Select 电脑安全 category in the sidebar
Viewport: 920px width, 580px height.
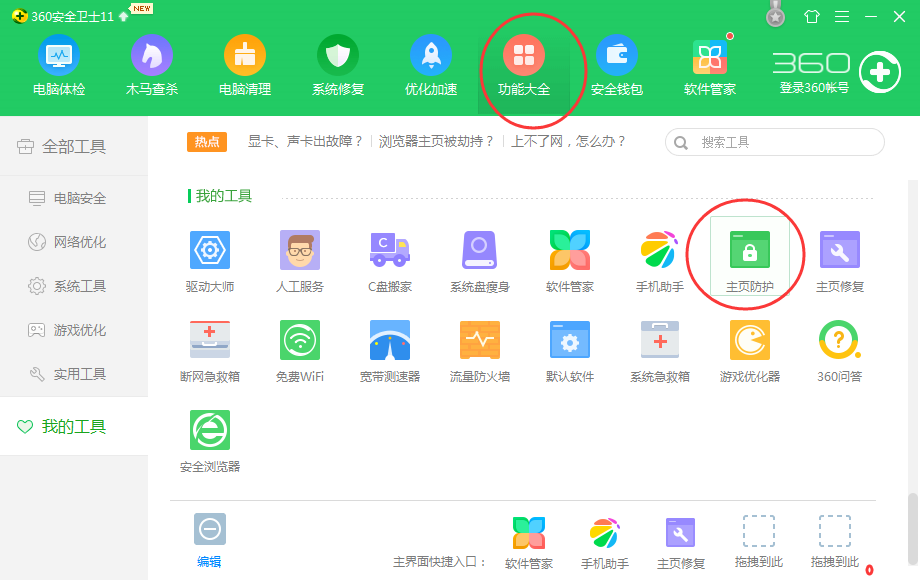click(x=74, y=198)
